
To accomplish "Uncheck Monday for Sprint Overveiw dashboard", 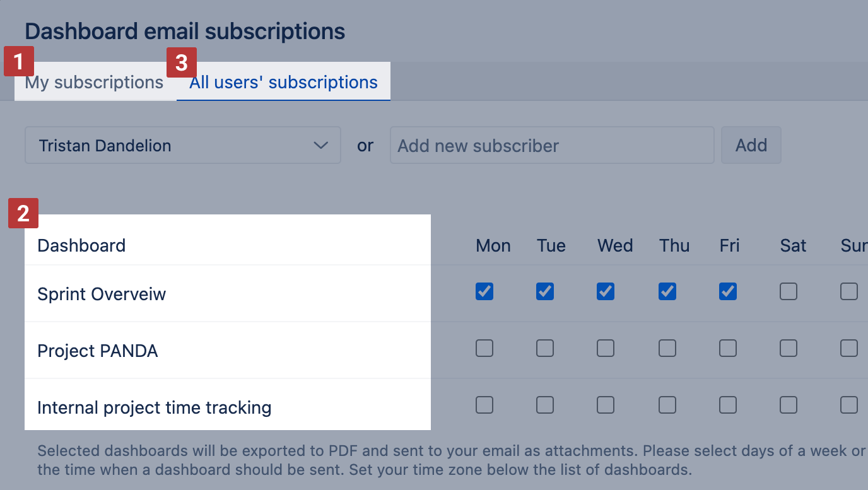I will point(484,291).
